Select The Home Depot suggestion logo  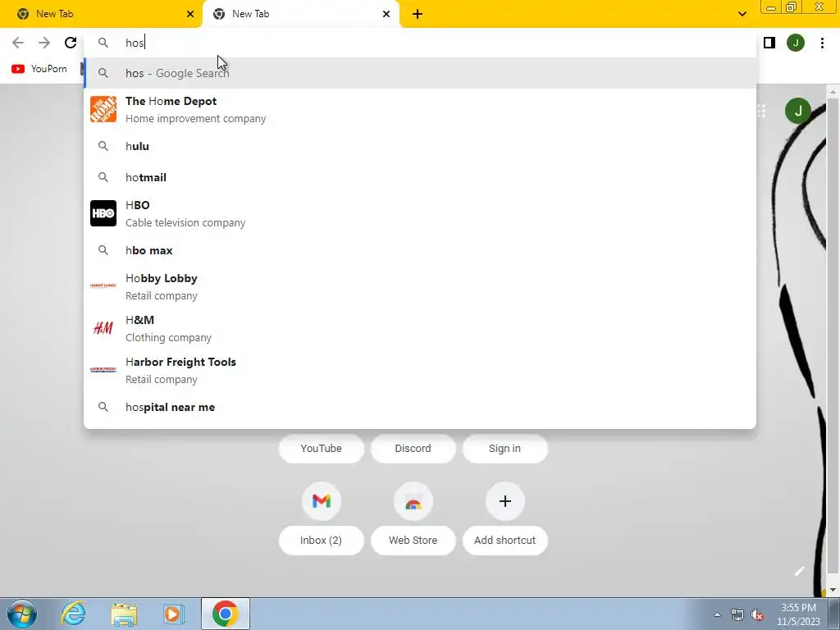[x=103, y=109]
